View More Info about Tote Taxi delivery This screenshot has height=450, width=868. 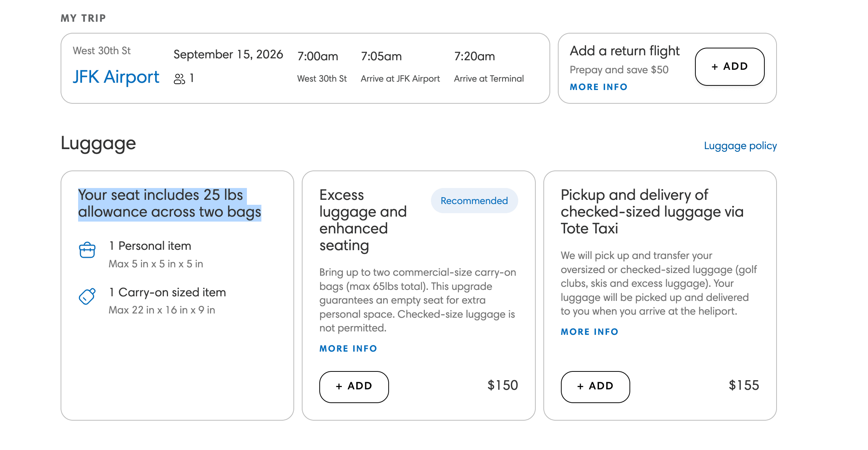pyautogui.click(x=589, y=332)
